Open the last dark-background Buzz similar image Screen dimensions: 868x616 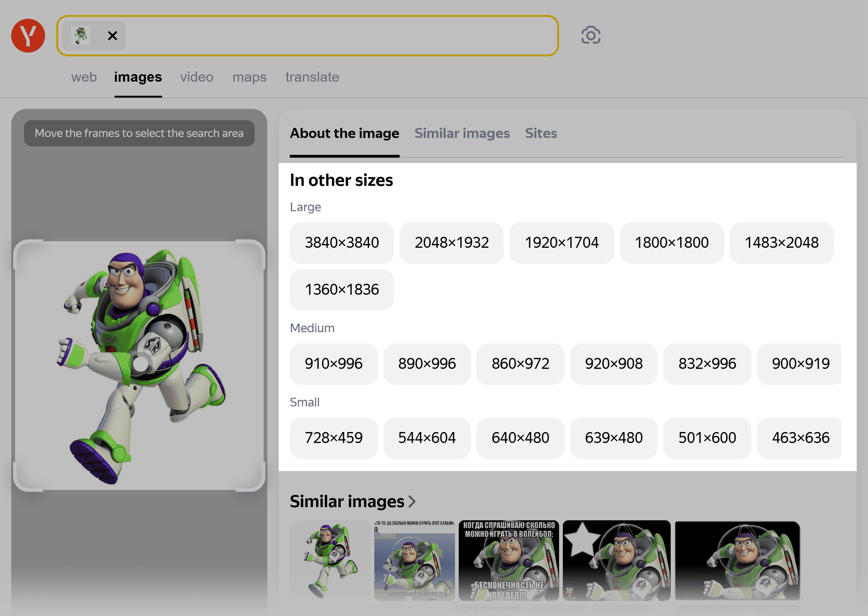737,561
